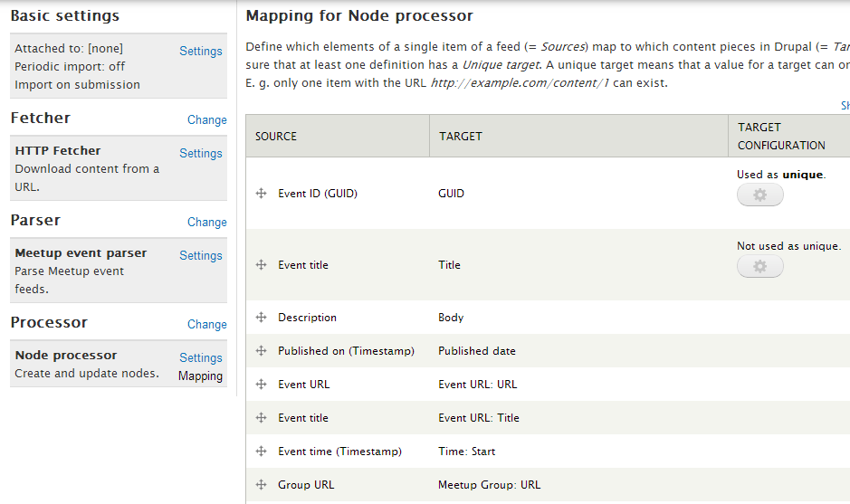This screenshot has height=504, width=850.
Task: Open Basic settings Settings link
Action: pos(201,51)
